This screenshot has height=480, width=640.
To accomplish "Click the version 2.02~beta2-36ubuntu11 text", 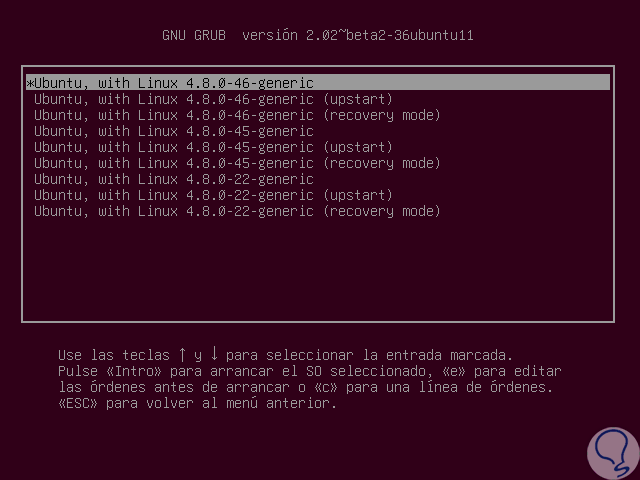I will 363,36.
